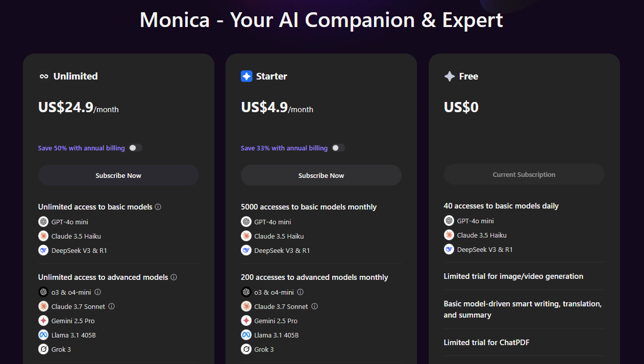The height and width of the screenshot is (364, 644).
Task: Click info icon next to Unlimited access to basic models
Action: (x=158, y=207)
